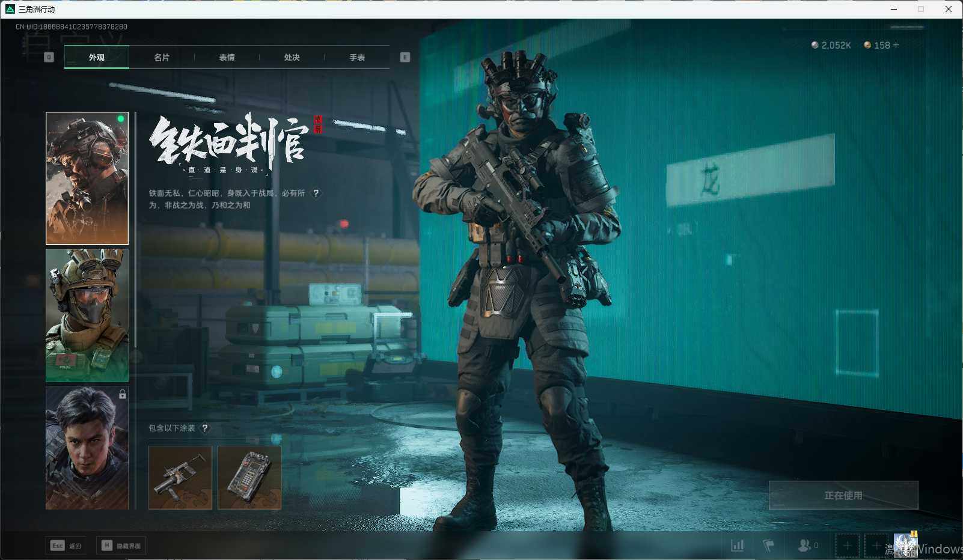Click the H 隐藏界面 hide-interface button

click(121, 546)
